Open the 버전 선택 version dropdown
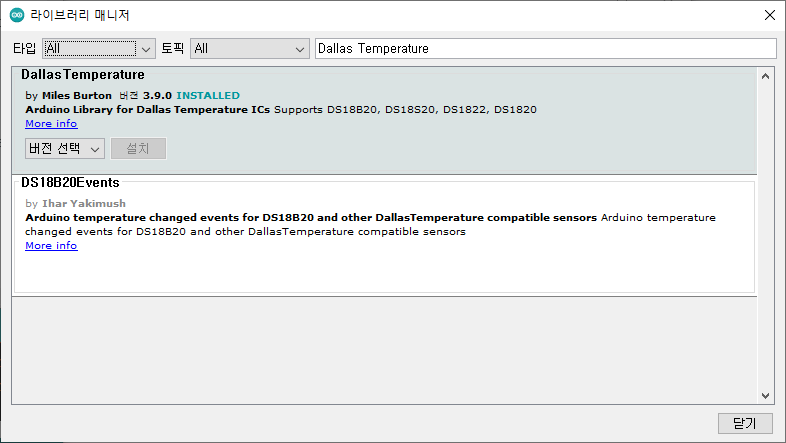The image size is (786, 443). click(x=65, y=148)
